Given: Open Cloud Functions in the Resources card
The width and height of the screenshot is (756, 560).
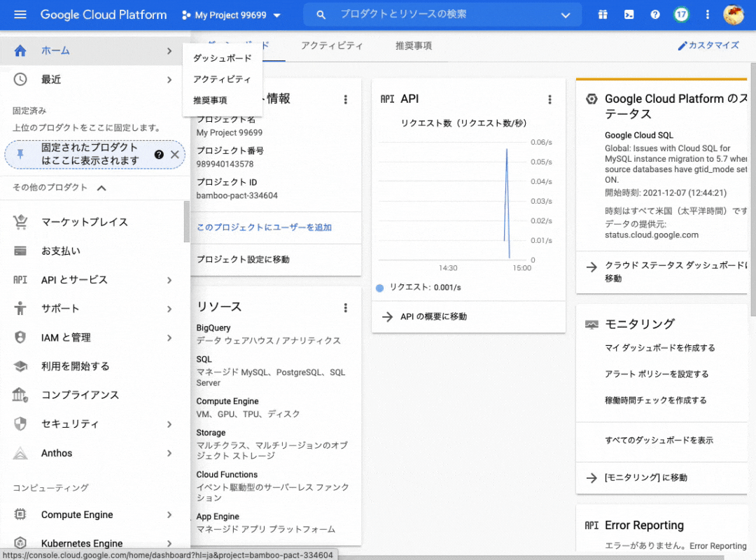Looking at the screenshot, I should click(x=227, y=475).
